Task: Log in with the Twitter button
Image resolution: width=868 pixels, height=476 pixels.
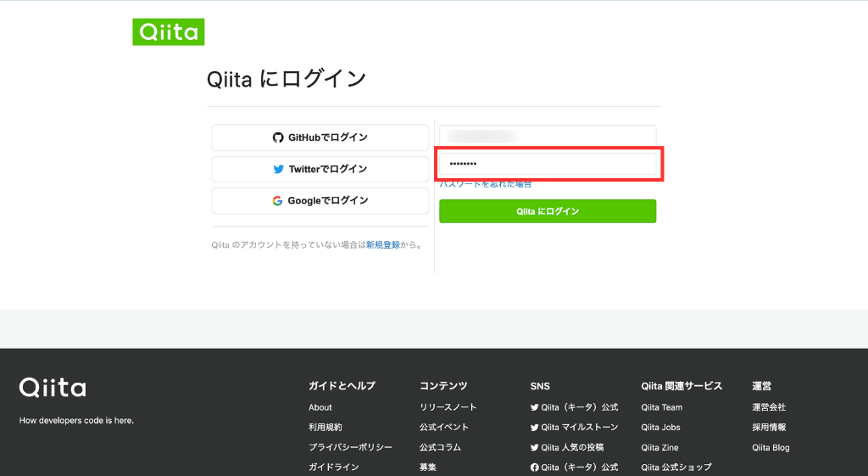Action: coord(320,169)
